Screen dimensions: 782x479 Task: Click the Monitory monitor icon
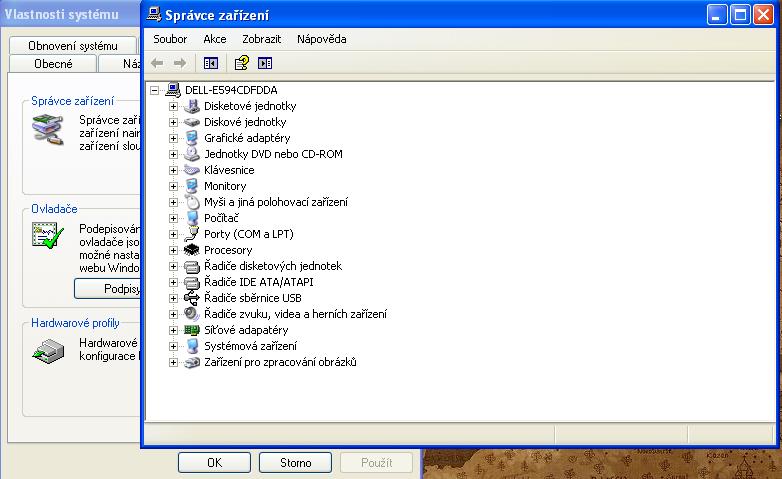tap(192, 186)
